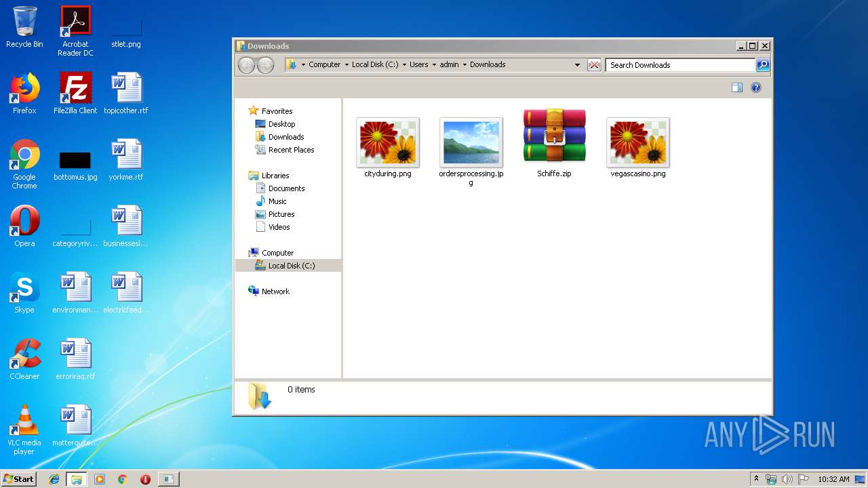The height and width of the screenshot is (488, 868).
Task: Show hidden tray icons arrow
Action: 756,479
